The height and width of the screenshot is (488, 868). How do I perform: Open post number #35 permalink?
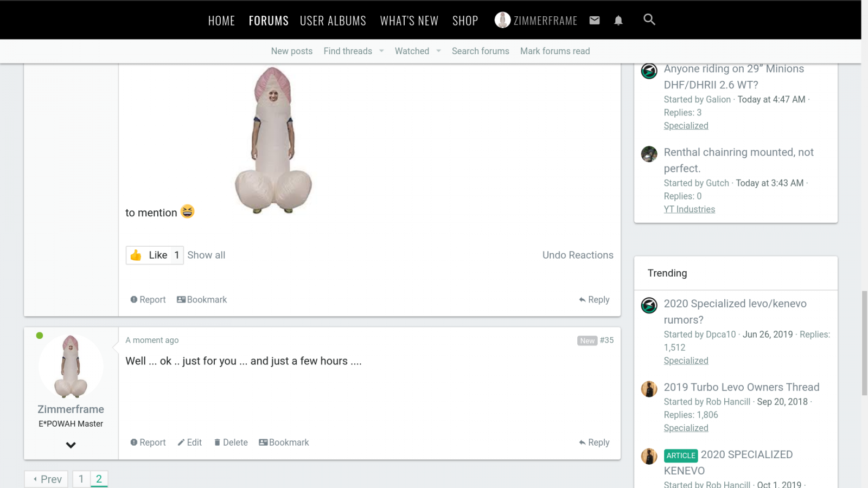(x=607, y=340)
